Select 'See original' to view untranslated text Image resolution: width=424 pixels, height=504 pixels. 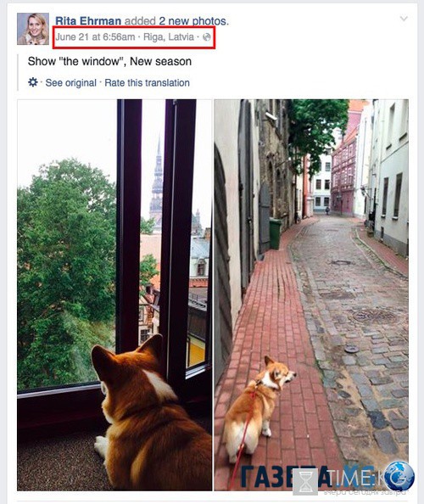coord(70,82)
